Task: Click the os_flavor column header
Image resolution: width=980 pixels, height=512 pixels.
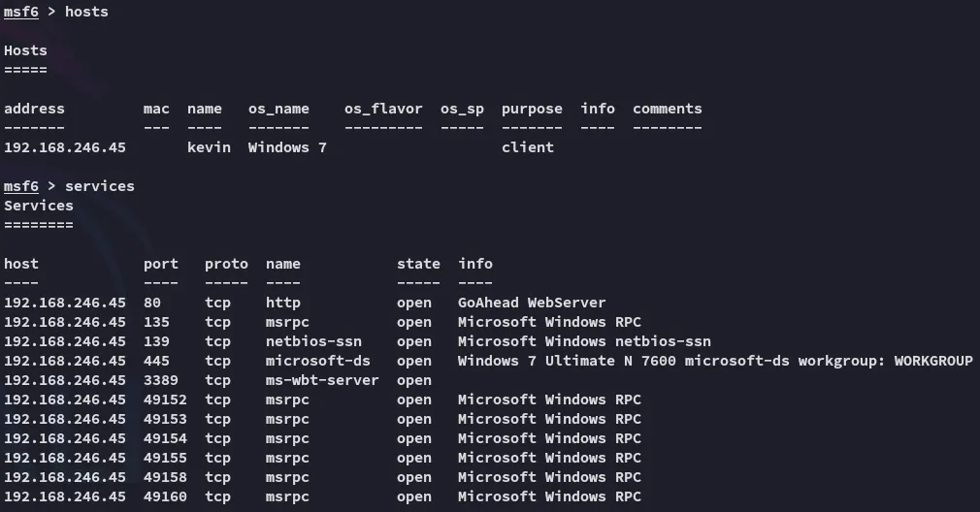Action: pos(383,109)
